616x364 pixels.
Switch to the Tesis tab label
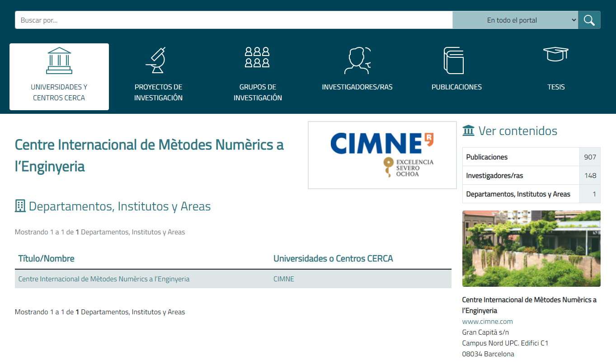pyautogui.click(x=556, y=87)
